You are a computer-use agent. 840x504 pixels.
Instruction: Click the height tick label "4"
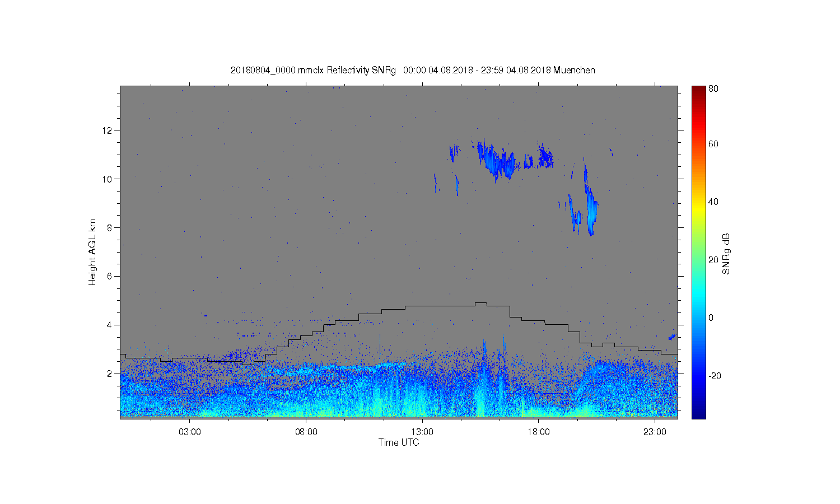tap(110, 325)
